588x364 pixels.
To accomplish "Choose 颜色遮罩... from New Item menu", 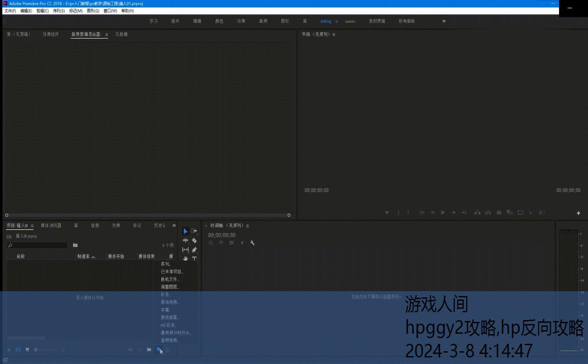I will pyautogui.click(x=170, y=318).
